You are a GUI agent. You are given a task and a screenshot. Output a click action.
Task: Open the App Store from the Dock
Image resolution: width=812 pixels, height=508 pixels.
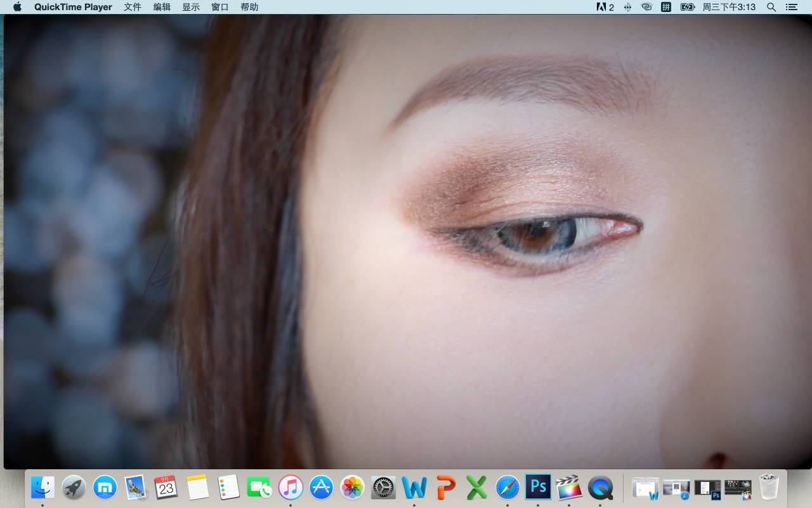click(322, 488)
